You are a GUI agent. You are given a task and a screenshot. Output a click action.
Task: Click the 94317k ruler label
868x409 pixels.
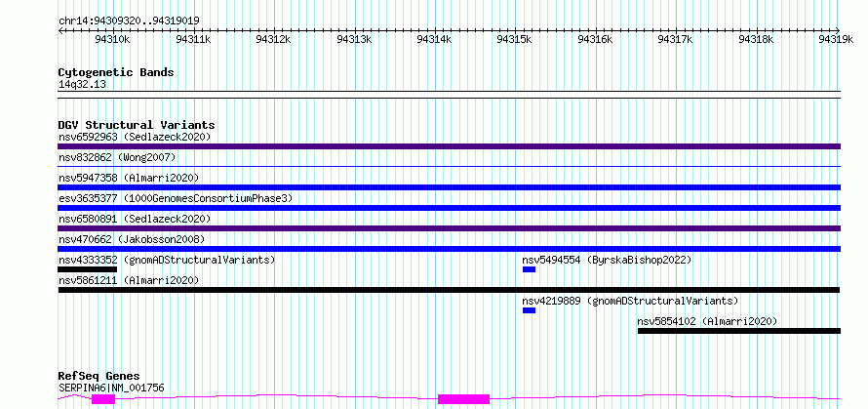pyautogui.click(x=675, y=39)
